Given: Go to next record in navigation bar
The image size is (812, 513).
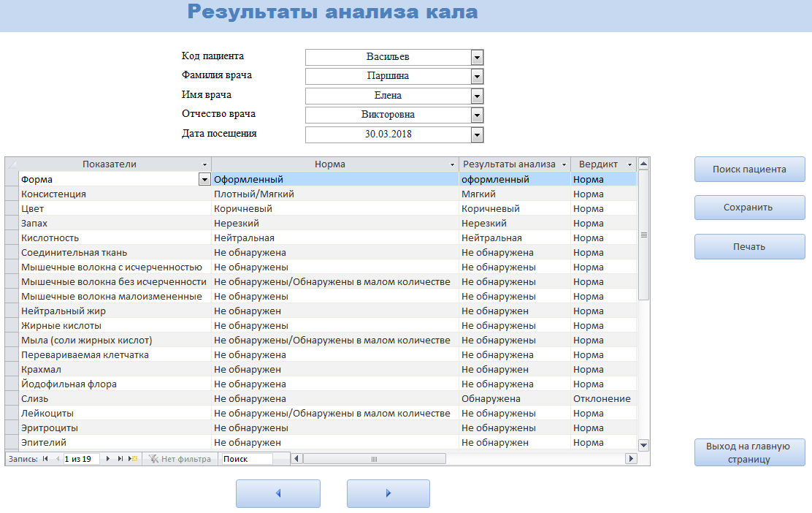Looking at the screenshot, I should click(108, 459).
